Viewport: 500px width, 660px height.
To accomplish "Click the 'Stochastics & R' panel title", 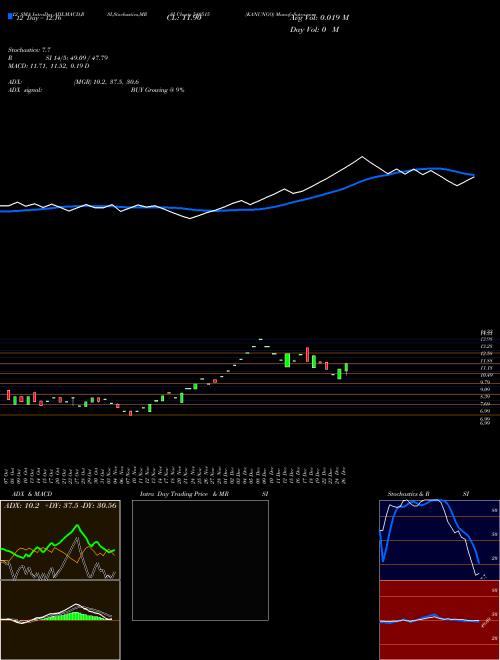I will [409, 494].
